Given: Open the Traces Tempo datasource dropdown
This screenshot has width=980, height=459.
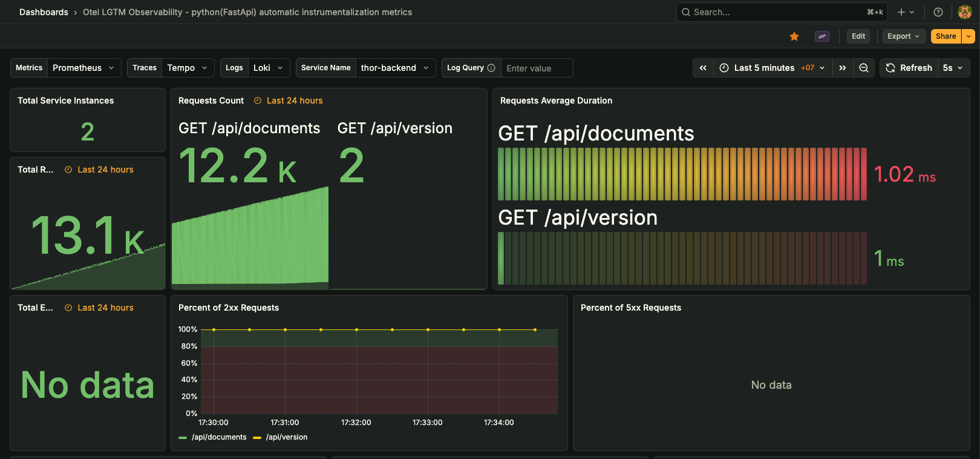Looking at the screenshot, I should coord(188,68).
